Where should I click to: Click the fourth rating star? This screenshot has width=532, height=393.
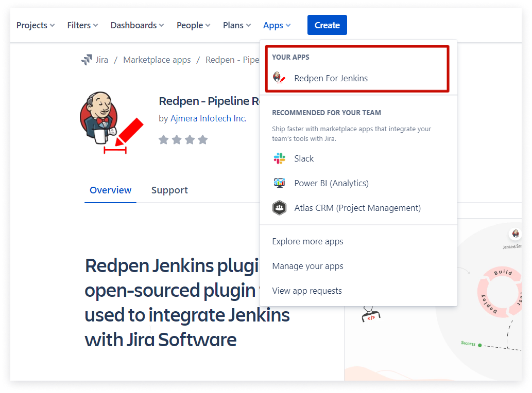[x=202, y=139]
